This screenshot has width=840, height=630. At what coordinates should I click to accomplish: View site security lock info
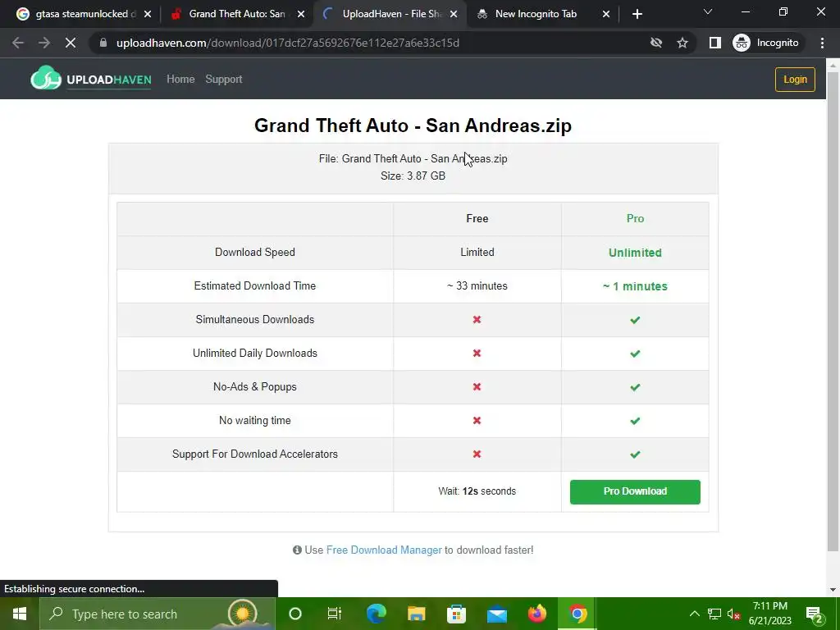click(103, 43)
